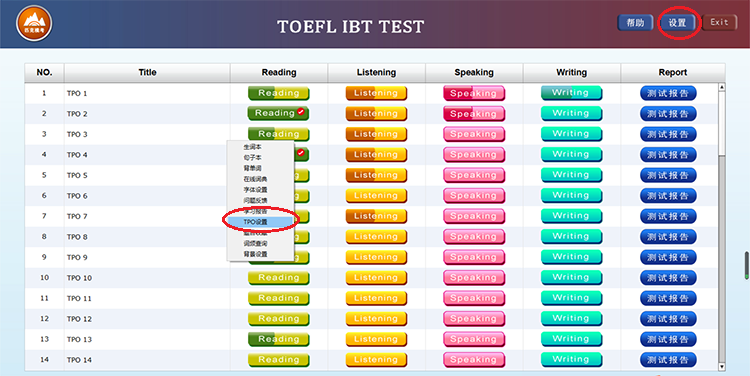
Task: Click the orange mountain logo icon
Action: [x=34, y=23]
